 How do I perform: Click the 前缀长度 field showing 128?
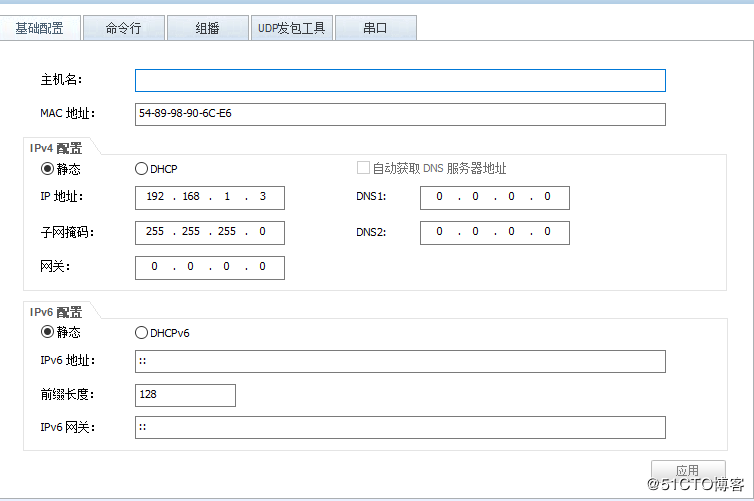click(185, 395)
